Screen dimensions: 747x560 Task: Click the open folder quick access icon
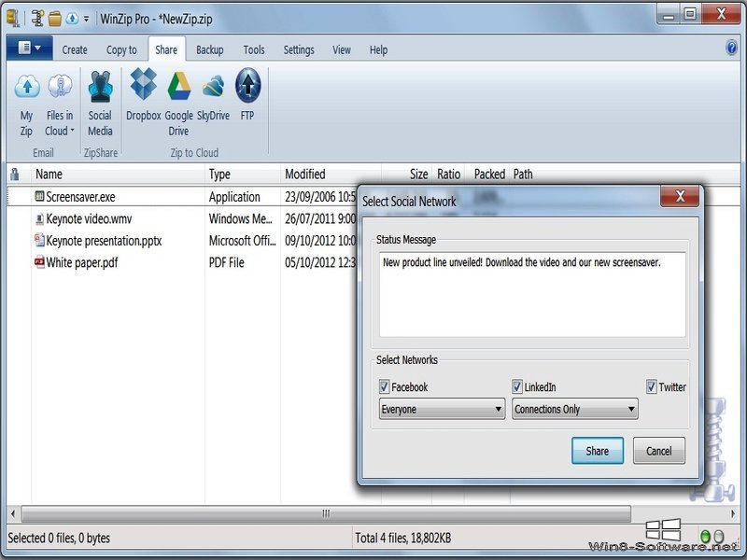click(55, 19)
